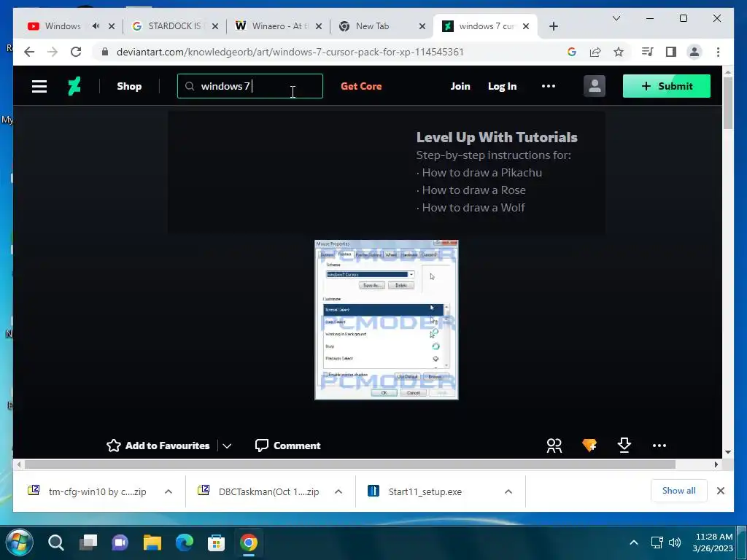Image resolution: width=747 pixels, height=560 pixels.
Task: Open Get Core link
Action: (x=361, y=86)
